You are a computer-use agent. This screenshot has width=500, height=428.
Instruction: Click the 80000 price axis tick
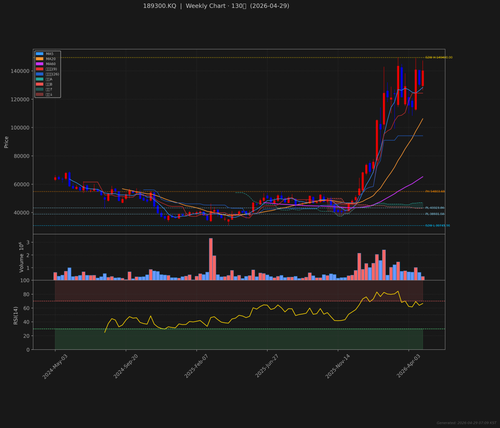click(22, 156)
